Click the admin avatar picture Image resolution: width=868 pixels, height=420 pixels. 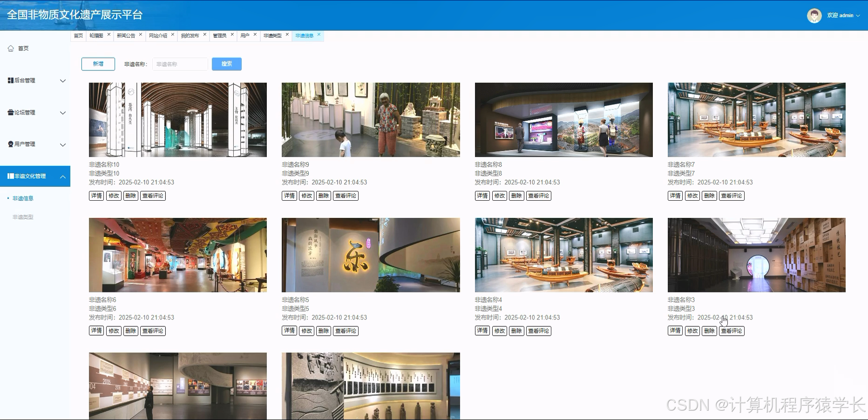[x=814, y=15]
